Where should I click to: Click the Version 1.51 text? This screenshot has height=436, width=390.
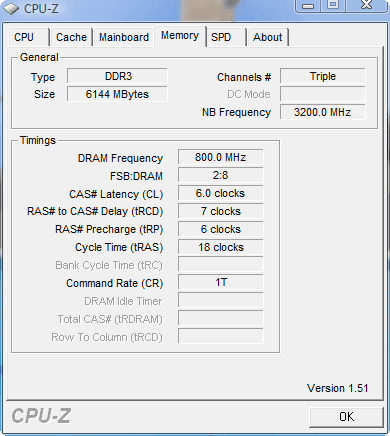point(337,388)
